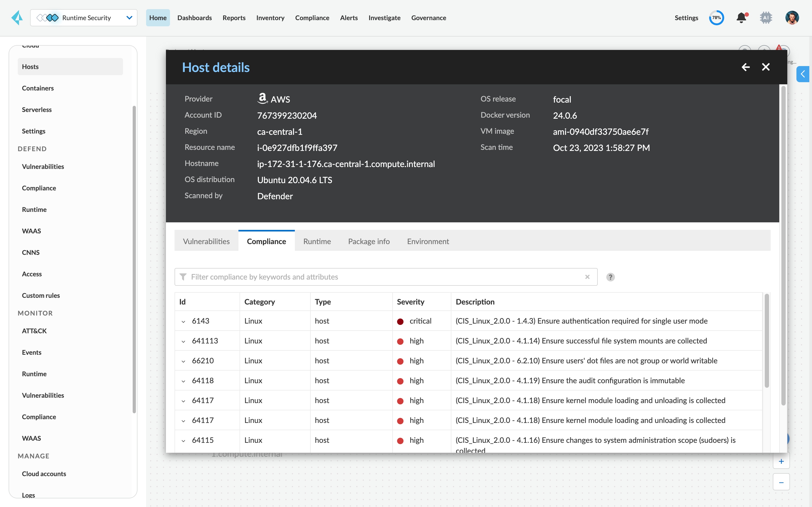Image resolution: width=812 pixels, height=507 pixels.
Task: Open the Governance menu
Action: click(x=429, y=18)
